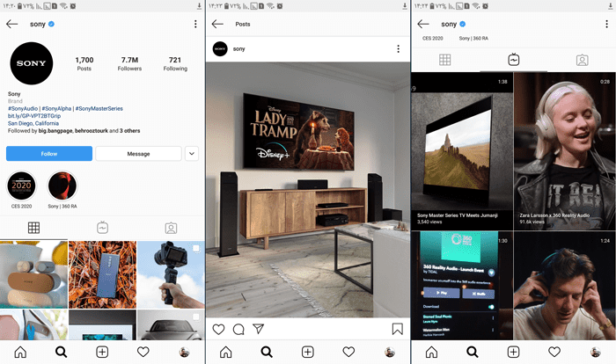Image resolution: width=616 pixels, height=364 pixels.
Task: Open three-dot options menu on right profile screen
Action: coord(606,24)
